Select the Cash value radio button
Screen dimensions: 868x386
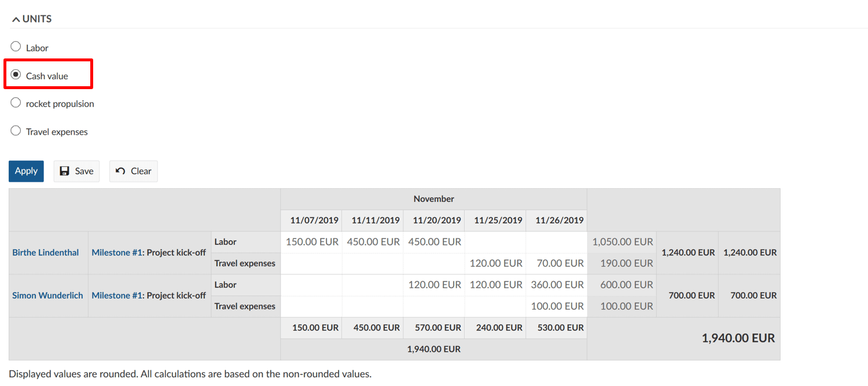click(16, 75)
